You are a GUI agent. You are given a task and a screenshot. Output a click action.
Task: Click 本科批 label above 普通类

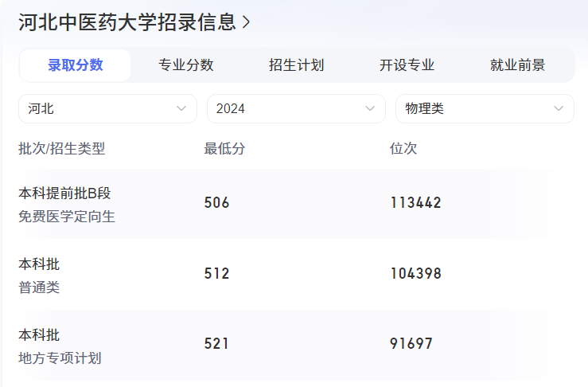[39, 264]
